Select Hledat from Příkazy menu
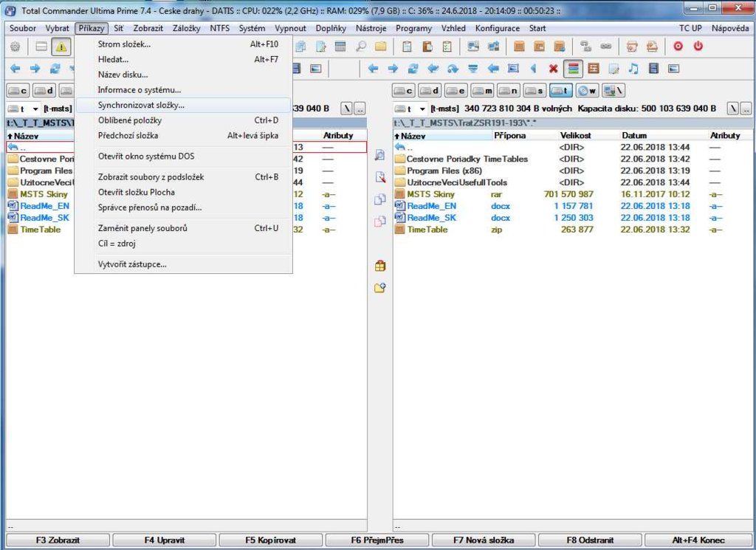 [184, 60]
